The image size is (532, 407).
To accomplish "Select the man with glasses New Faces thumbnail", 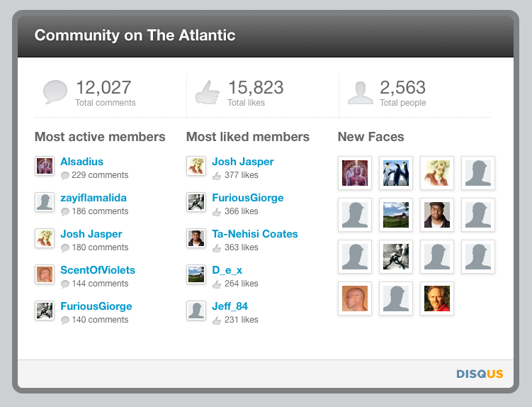I will tap(437, 215).
